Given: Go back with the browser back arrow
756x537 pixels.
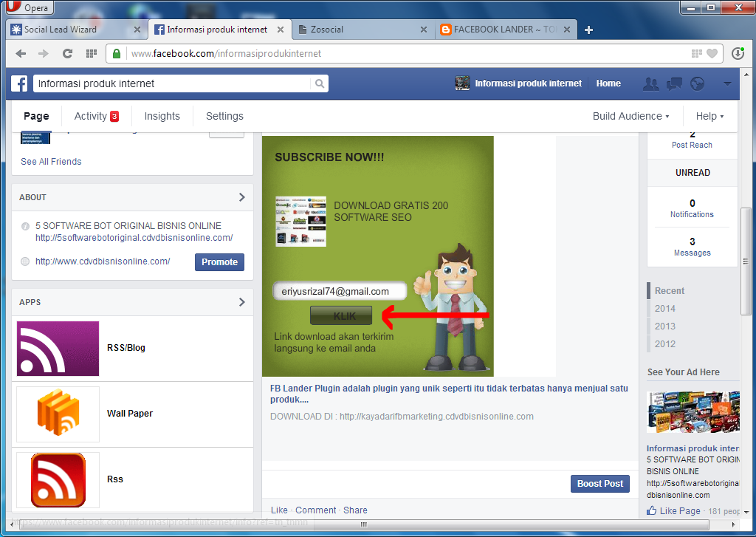Looking at the screenshot, I should [21, 54].
